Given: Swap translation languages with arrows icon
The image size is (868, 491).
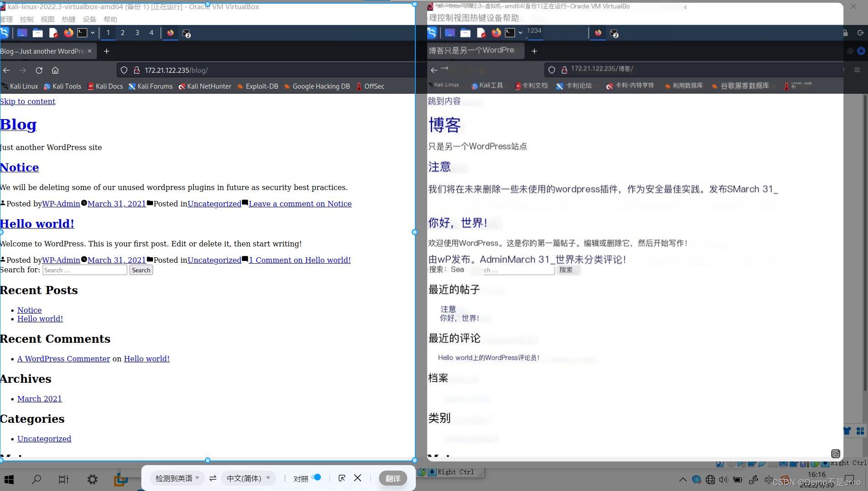Looking at the screenshot, I should click(x=213, y=478).
